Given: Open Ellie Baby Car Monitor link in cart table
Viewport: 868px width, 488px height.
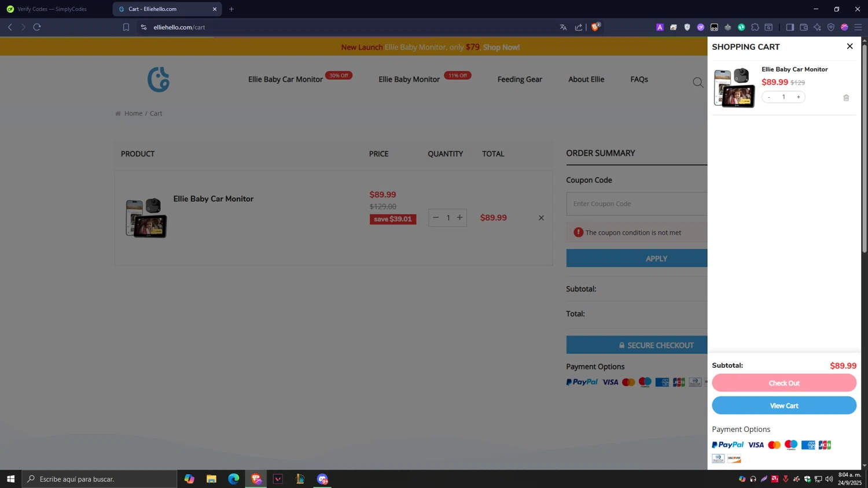Looking at the screenshot, I should click(214, 199).
